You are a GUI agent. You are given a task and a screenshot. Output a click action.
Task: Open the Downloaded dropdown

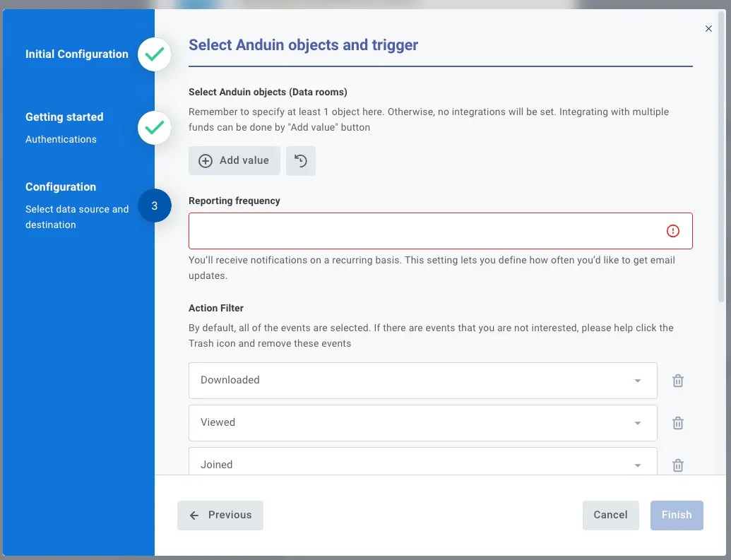pyautogui.click(x=423, y=381)
